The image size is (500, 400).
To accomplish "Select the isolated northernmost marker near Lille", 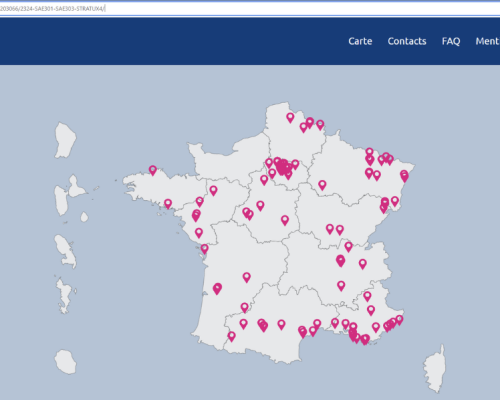I will point(290,117).
